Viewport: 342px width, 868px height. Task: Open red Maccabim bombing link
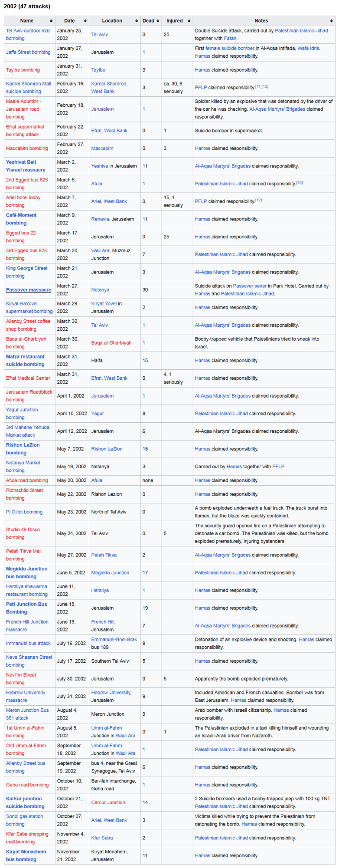(27, 148)
